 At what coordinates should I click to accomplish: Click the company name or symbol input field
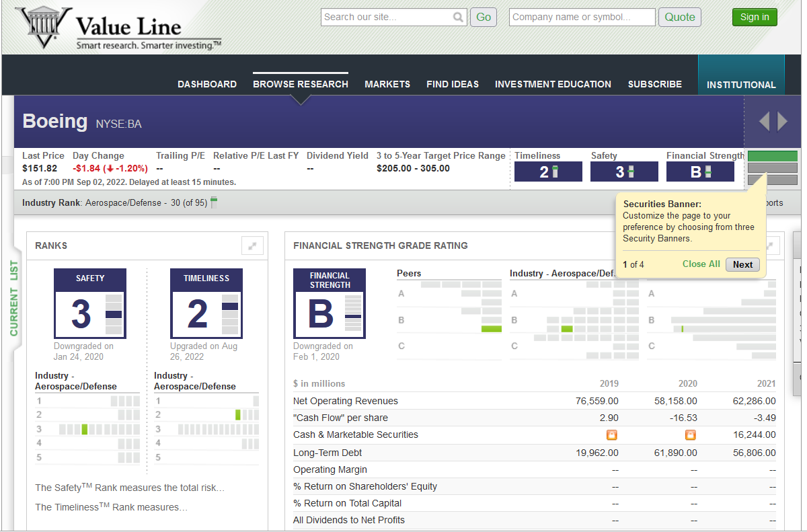[x=582, y=16]
